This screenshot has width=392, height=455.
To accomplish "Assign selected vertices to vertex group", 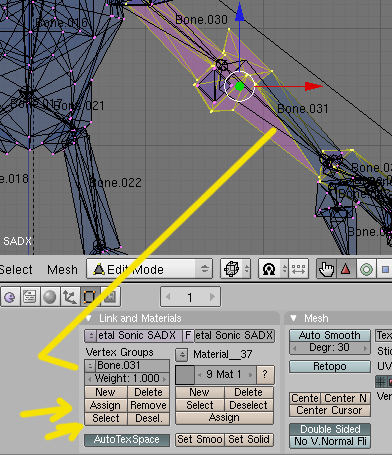I will (x=106, y=405).
